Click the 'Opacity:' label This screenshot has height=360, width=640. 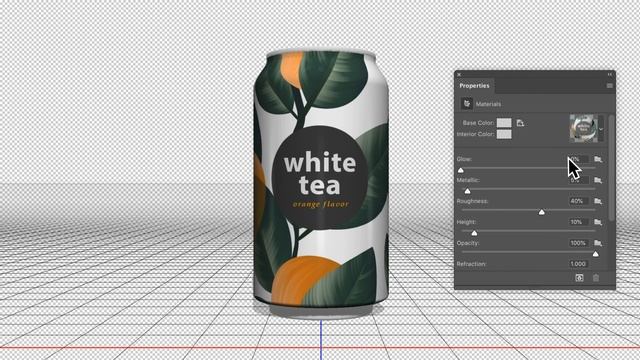[468, 243]
